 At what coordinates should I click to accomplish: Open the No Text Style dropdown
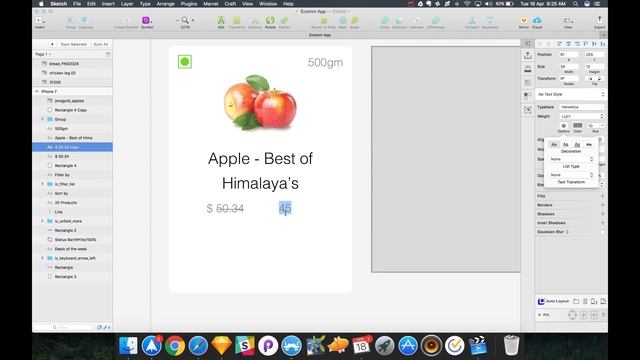570,94
